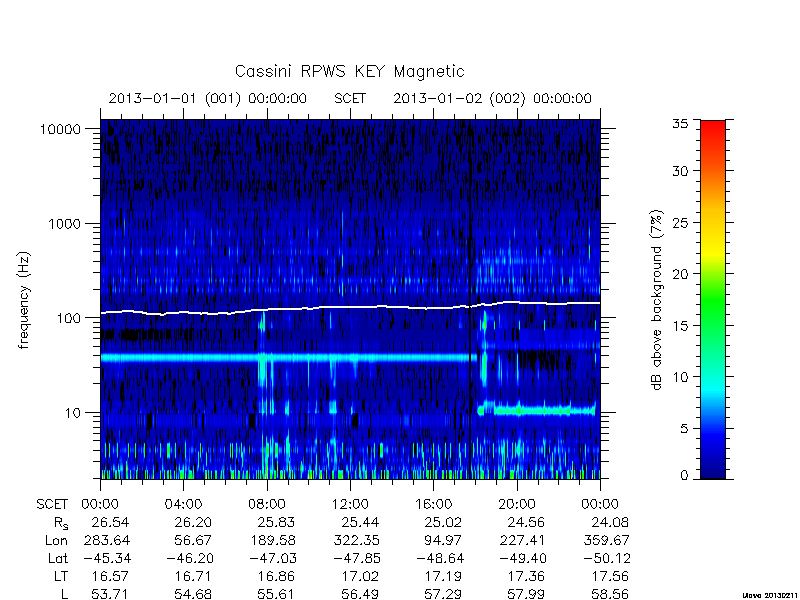Click the 12:00 time tick label
Image resolution: width=800 pixels, height=600 pixels.
click(350, 505)
